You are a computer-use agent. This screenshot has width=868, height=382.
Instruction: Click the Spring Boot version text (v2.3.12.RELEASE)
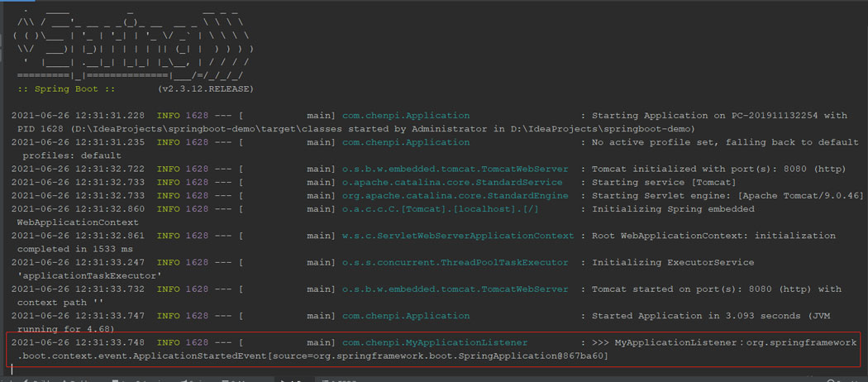207,88
